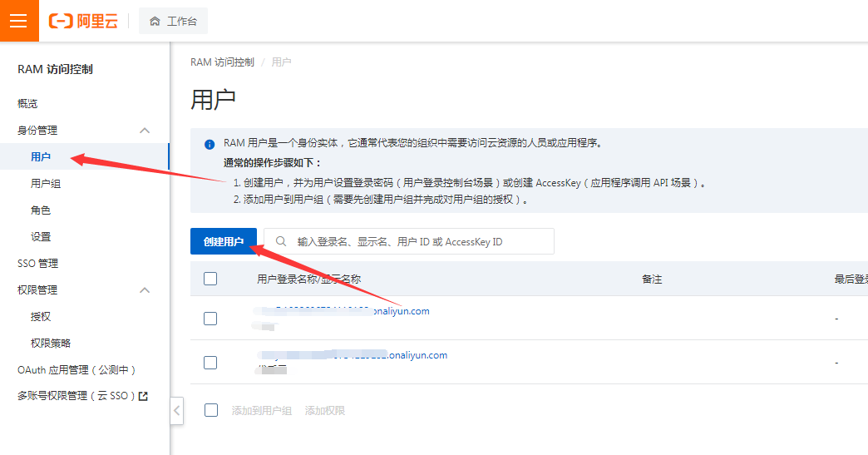Click 添加到用户组 bulk action
868x455 pixels.
pyautogui.click(x=261, y=410)
